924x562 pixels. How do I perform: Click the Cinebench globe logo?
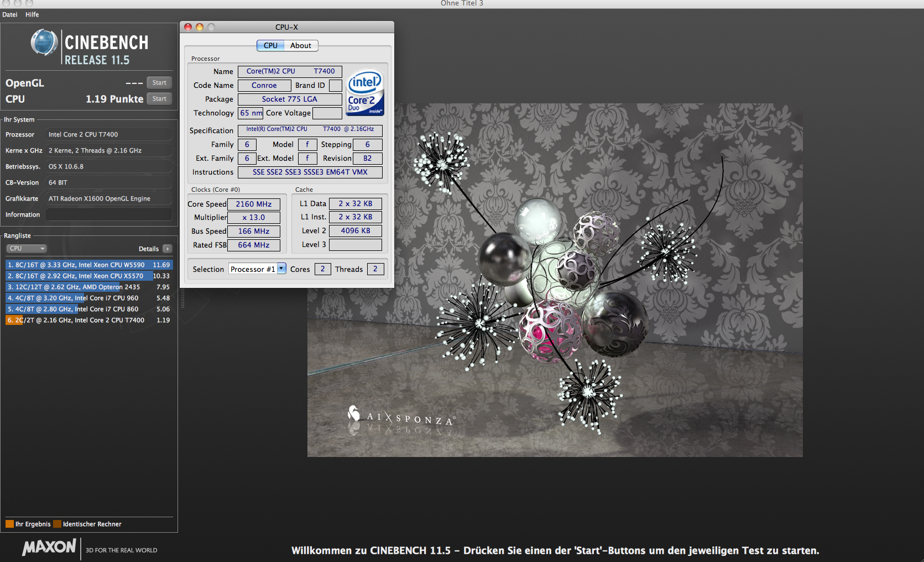[x=44, y=43]
